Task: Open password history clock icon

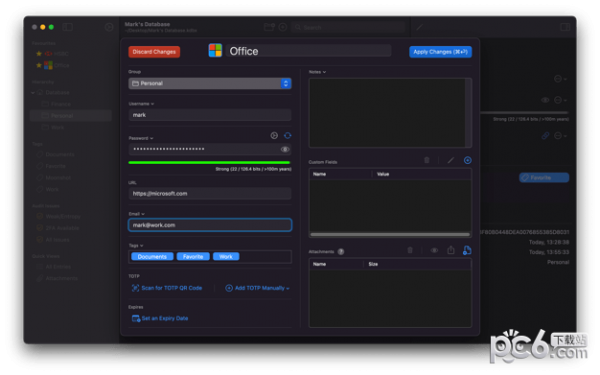Action: coord(274,135)
